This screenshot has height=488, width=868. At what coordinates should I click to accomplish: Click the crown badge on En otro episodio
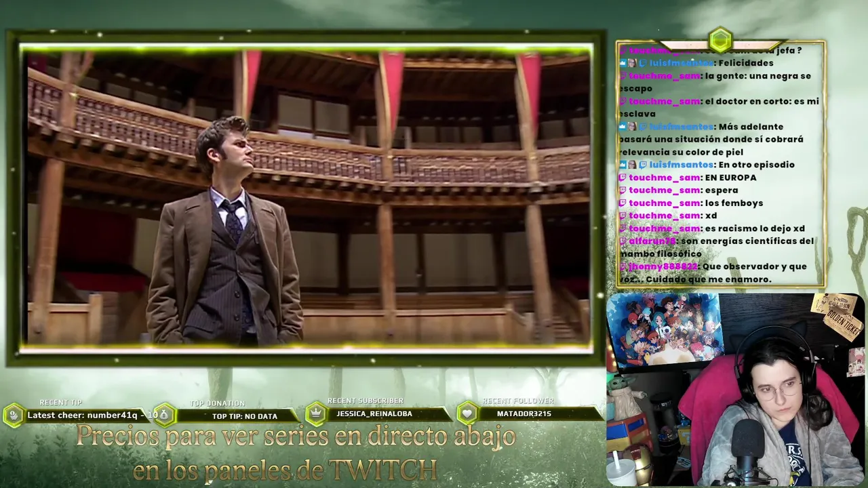pos(623,165)
